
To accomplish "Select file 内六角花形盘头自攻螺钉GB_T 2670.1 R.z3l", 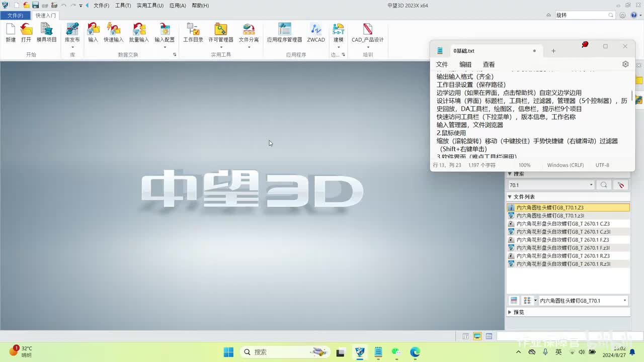I will point(568,264).
